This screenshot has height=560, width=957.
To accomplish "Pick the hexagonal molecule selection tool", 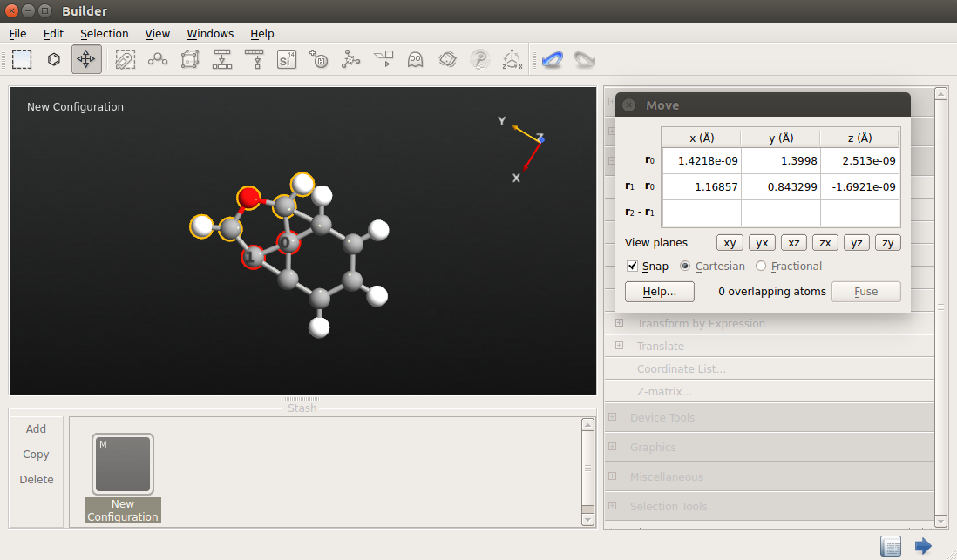I will [54, 59].
